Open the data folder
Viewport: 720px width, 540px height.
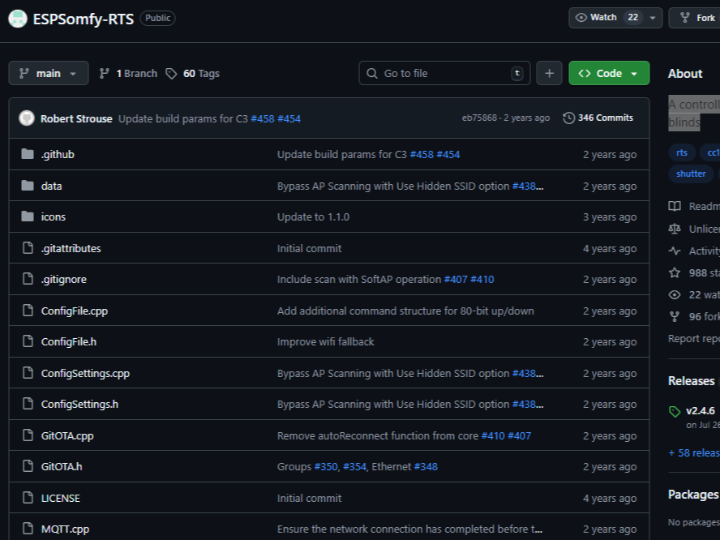pyautogui.click(x=51, y=186)
